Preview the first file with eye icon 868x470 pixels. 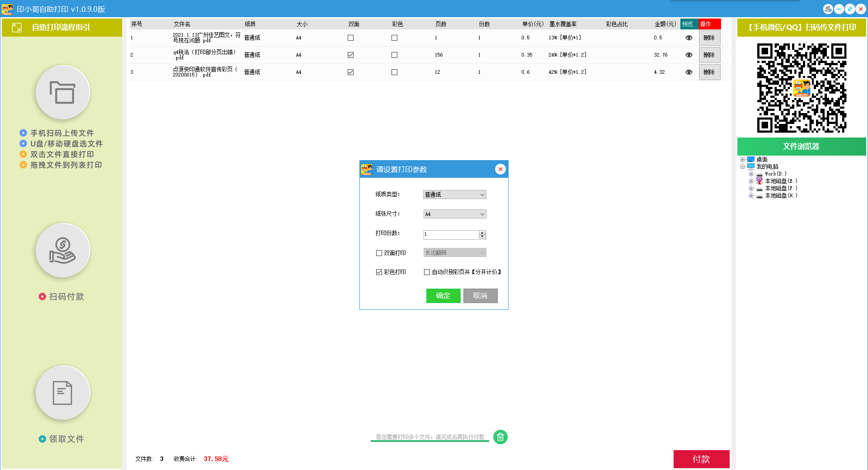point(689,38)
